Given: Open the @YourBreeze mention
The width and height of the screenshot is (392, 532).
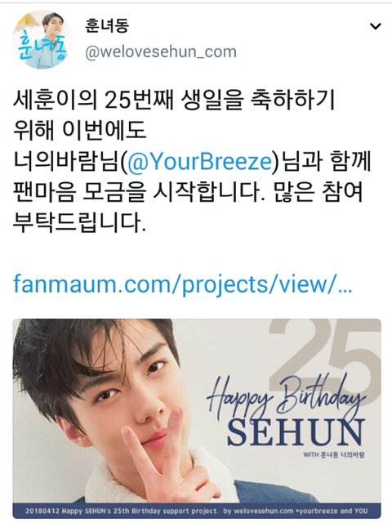Looking at the screenshot, I should click(x=198, y=162).
